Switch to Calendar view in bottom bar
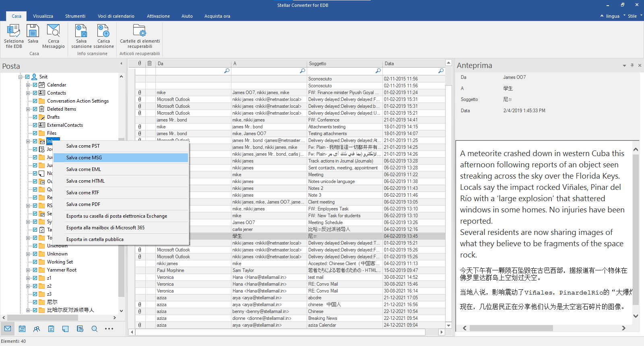This screenshot has height=346, width=644. (x=22, y=329)
